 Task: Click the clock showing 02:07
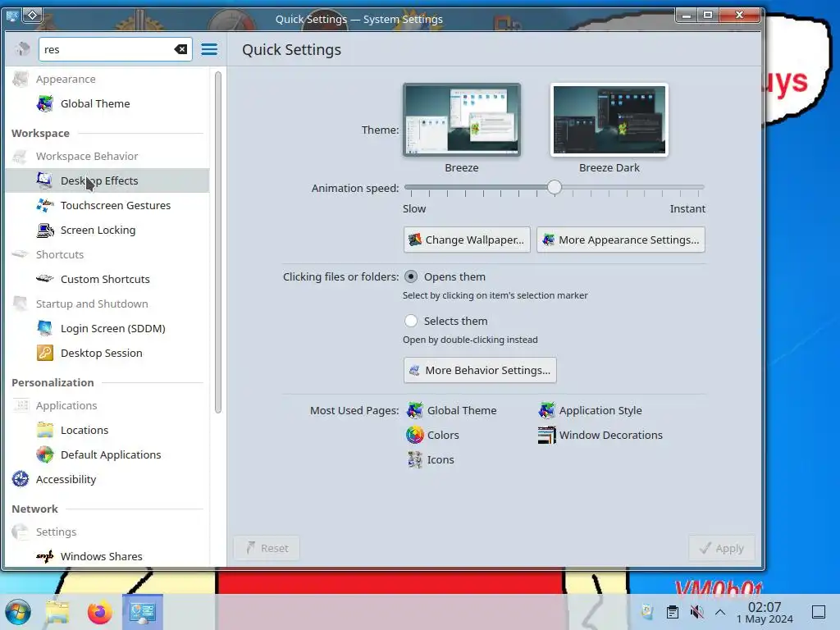coord(765,612)
